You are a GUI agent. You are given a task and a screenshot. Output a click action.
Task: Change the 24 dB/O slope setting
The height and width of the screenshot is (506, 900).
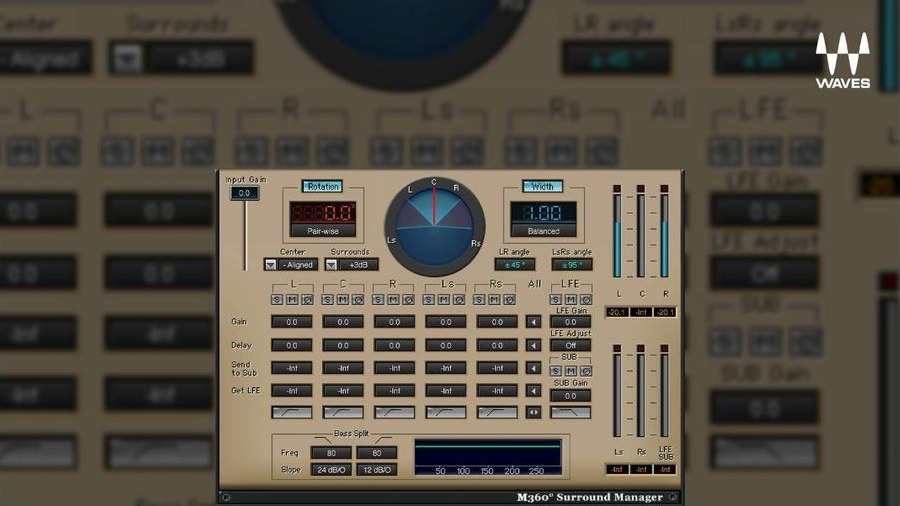[331, 469]
